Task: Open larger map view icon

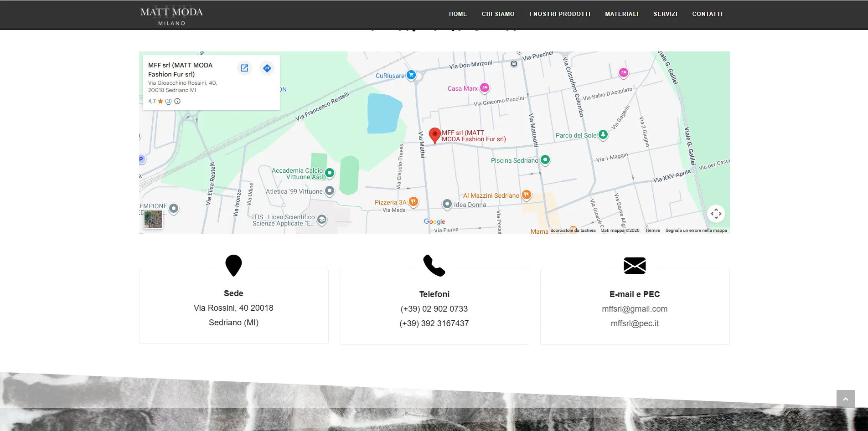Action: 244,68
